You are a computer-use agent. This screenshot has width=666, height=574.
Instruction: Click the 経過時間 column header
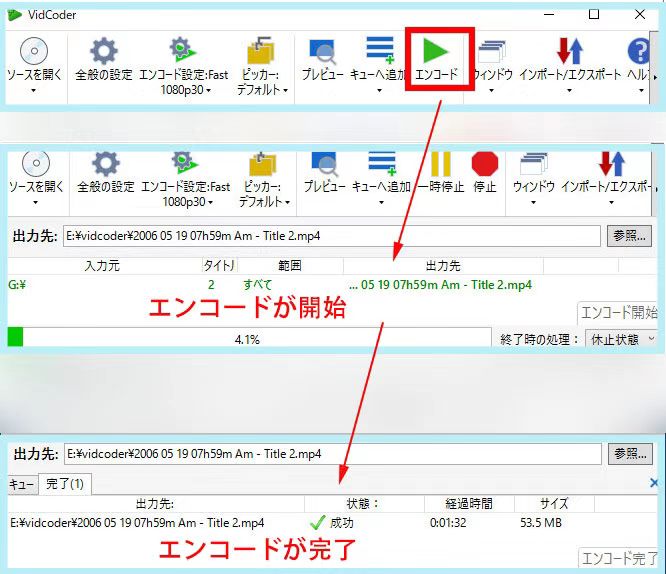469,503
